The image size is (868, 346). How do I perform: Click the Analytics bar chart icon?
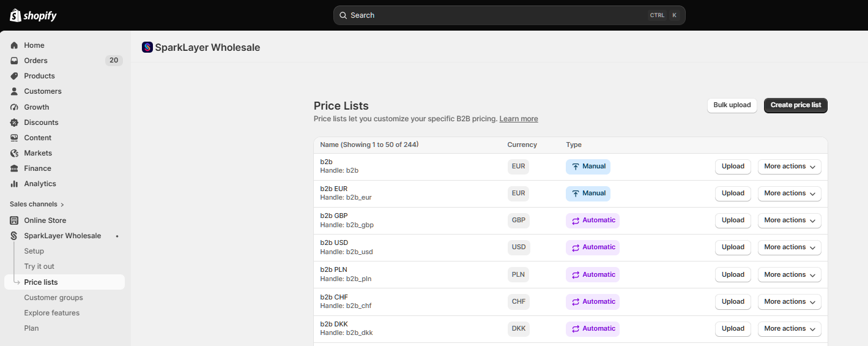click(x=14, y=184)
